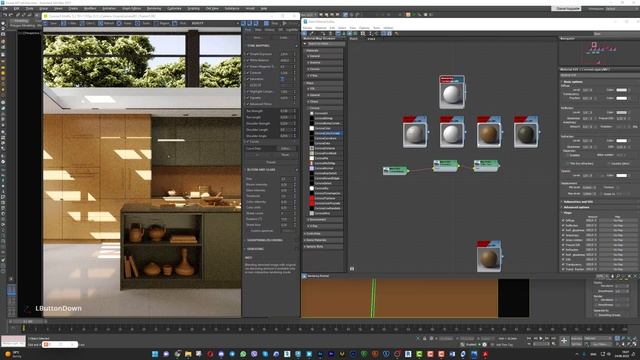Open the BEAUTY render element dropdown
The width and height of the screenshot is (640, 360).
pyautogui.click(x=214, y=23)
